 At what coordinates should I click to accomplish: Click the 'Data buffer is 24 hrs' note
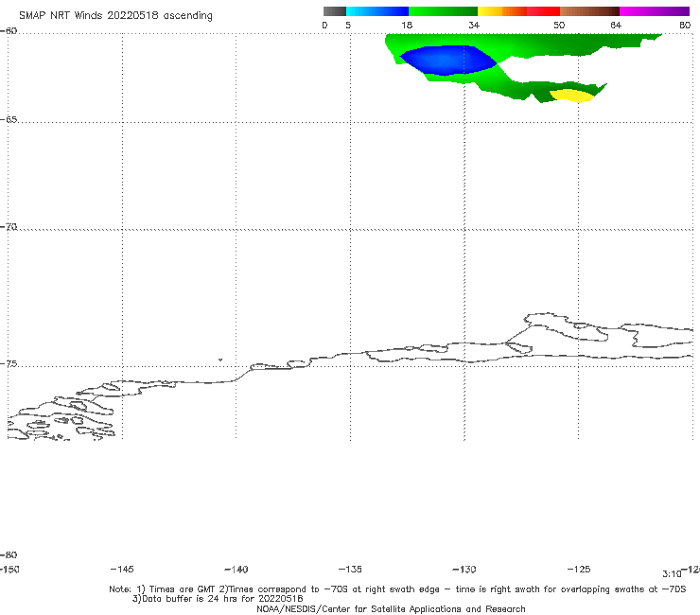[218, 599]
